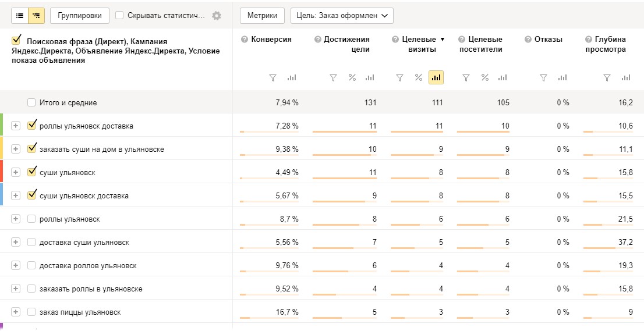The height and width of the screenshot is (331, 644).
Task: Switch to flat list view icon
Action: pyautogui.click(x=20, y=16)
